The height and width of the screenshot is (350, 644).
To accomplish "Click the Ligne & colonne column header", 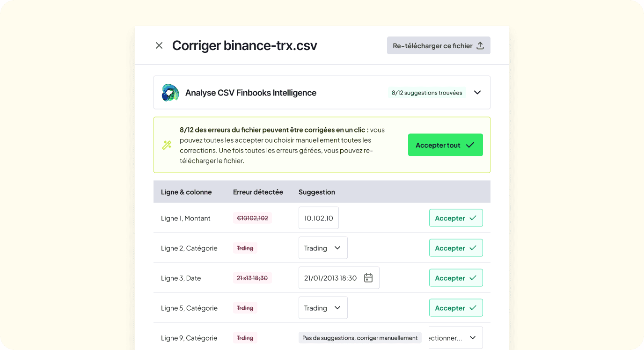I will [x=186, y=192].
